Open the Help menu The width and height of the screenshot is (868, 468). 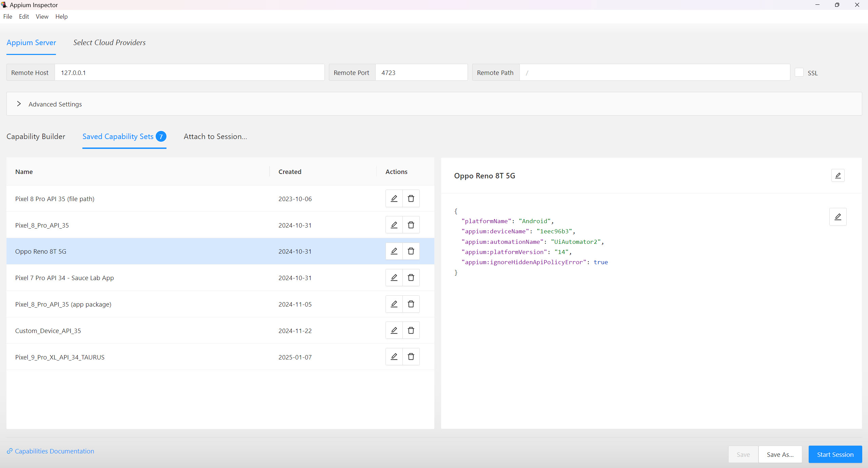tap(61, 17)
